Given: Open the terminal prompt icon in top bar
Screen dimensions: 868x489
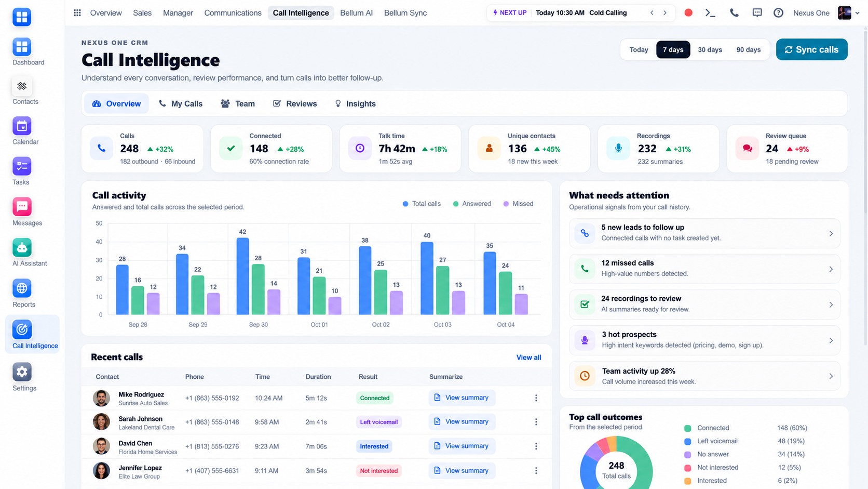Looking at the screenshot, I should 710,12.
